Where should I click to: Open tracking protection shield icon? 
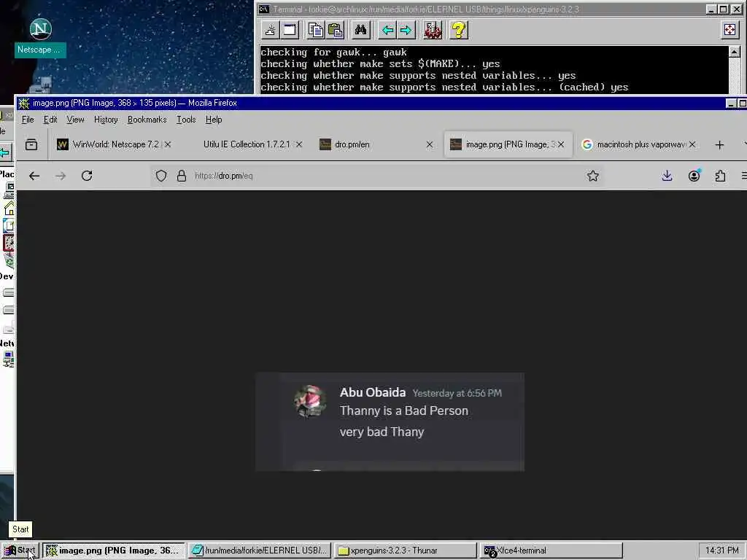coord(161,176)
